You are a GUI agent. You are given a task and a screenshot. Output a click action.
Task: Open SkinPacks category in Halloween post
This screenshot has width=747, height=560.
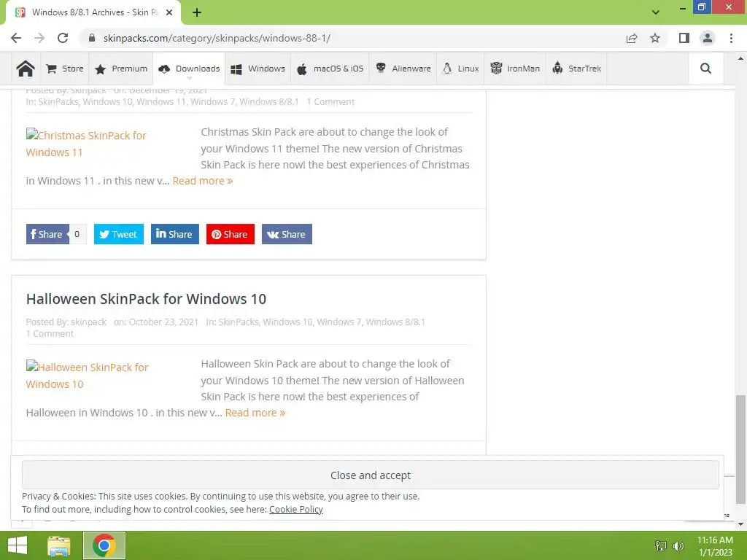[239, 322]
